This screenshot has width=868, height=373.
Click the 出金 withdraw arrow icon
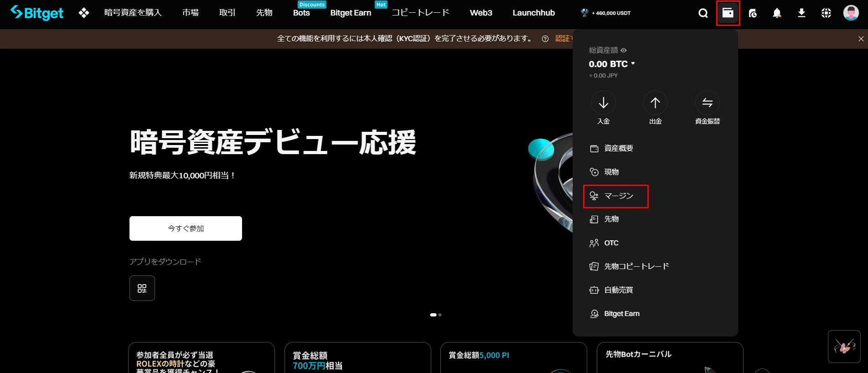pyautogui.click(x=655, y=103)
